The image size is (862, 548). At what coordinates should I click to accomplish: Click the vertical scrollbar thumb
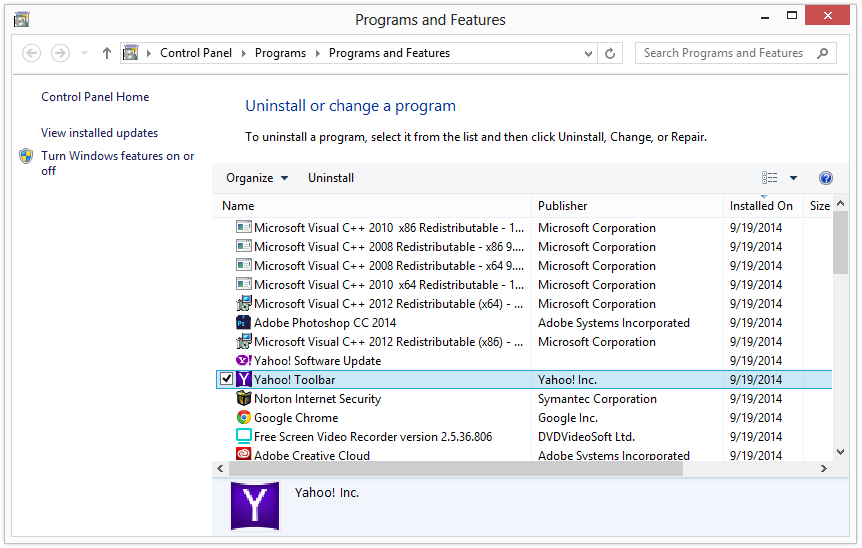point(841,242)
